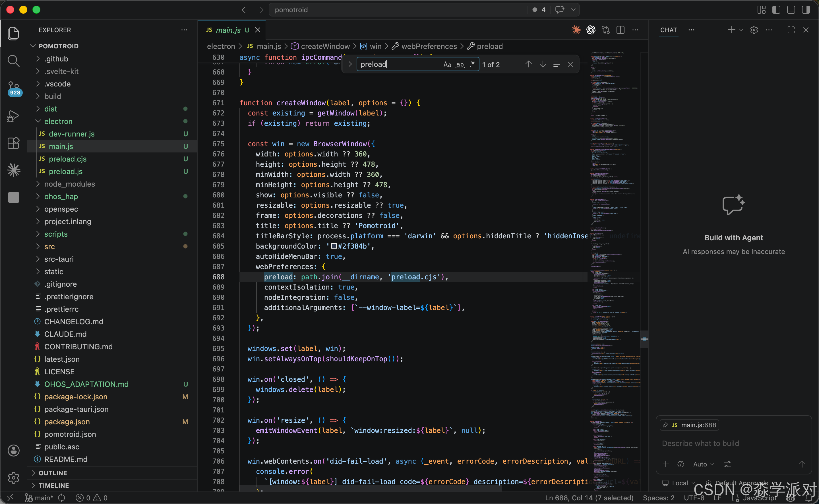819x504 pixels.
Task: Open the Claude starburst view in activity bar
Action: coord(13,170)
